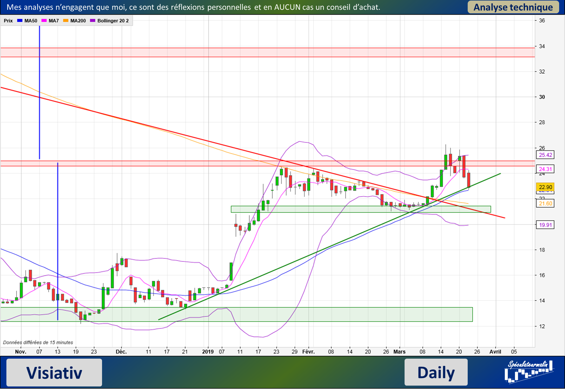Open the Spéculateurmalin candlestick logo

coord(529,372)
